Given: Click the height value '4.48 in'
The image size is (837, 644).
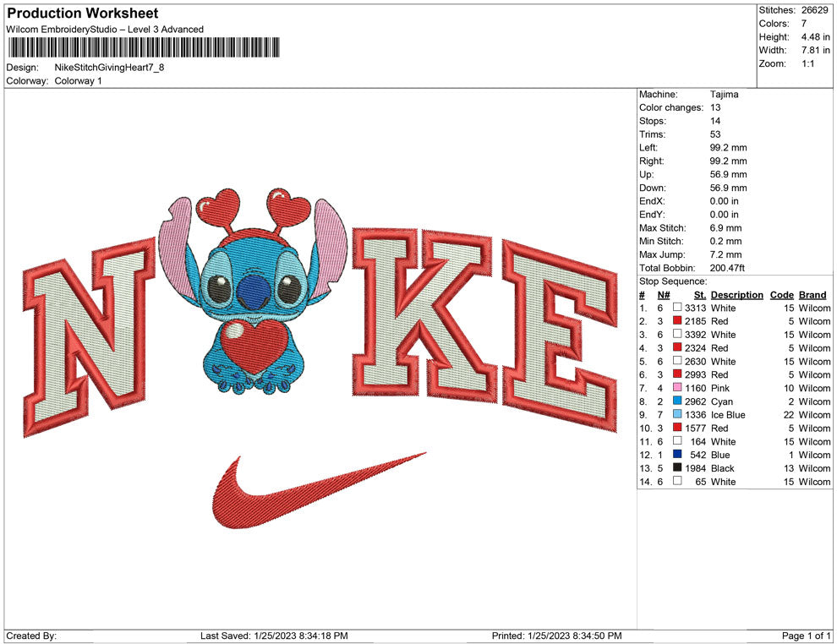Looking at the screenshot, I should click(815, 37).
